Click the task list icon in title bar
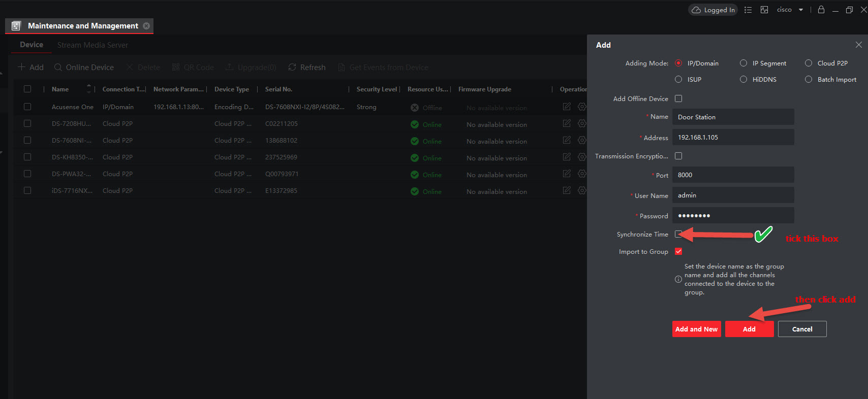Viewport: 868px width, 399px height. [x=748, y=10]
